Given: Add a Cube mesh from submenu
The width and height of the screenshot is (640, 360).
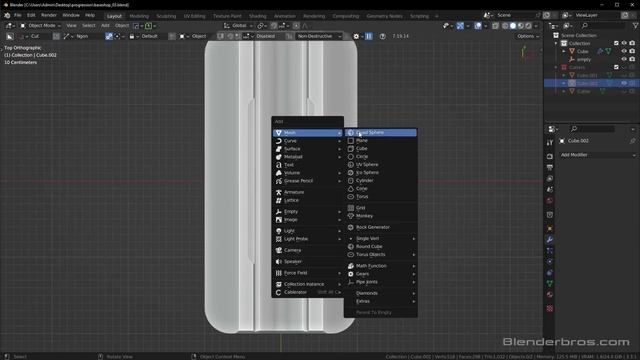Looking at the screenshot, I should pyautogui.click(x=381, y=149).
